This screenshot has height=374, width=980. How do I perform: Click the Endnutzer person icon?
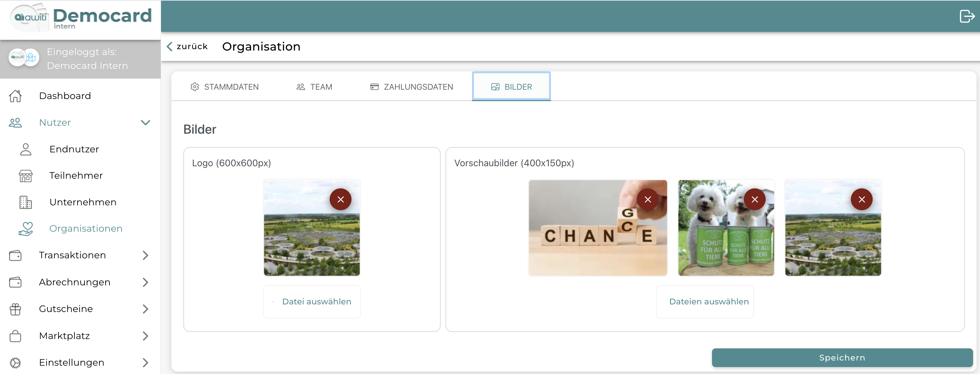coord(26,149)
